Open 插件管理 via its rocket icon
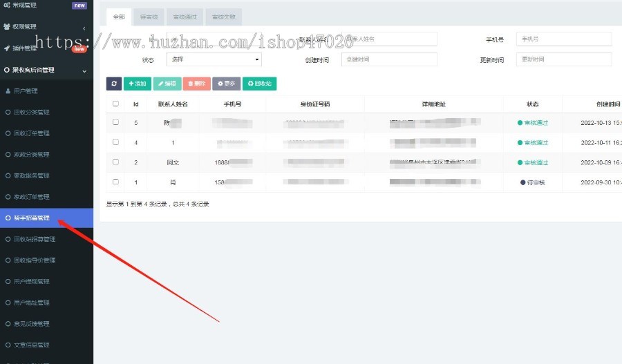622x364 pixels. tap(7, 48)
